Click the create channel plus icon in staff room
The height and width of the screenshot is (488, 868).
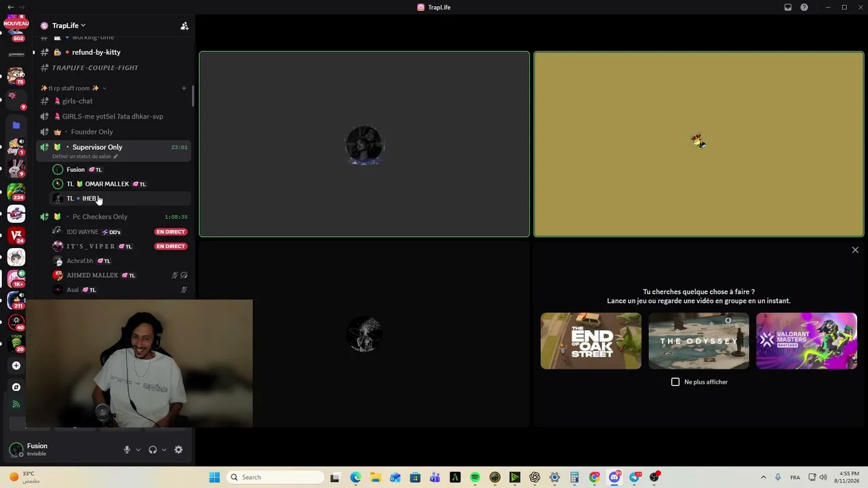[183, 88]
